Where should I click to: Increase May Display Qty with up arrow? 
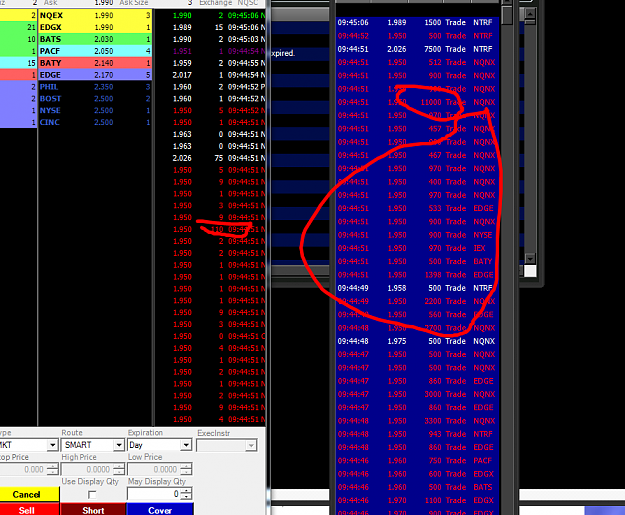click(186, 491)
